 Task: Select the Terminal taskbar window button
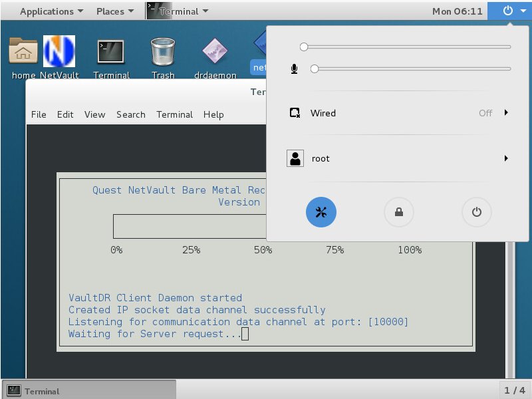(x=89, y=390)
